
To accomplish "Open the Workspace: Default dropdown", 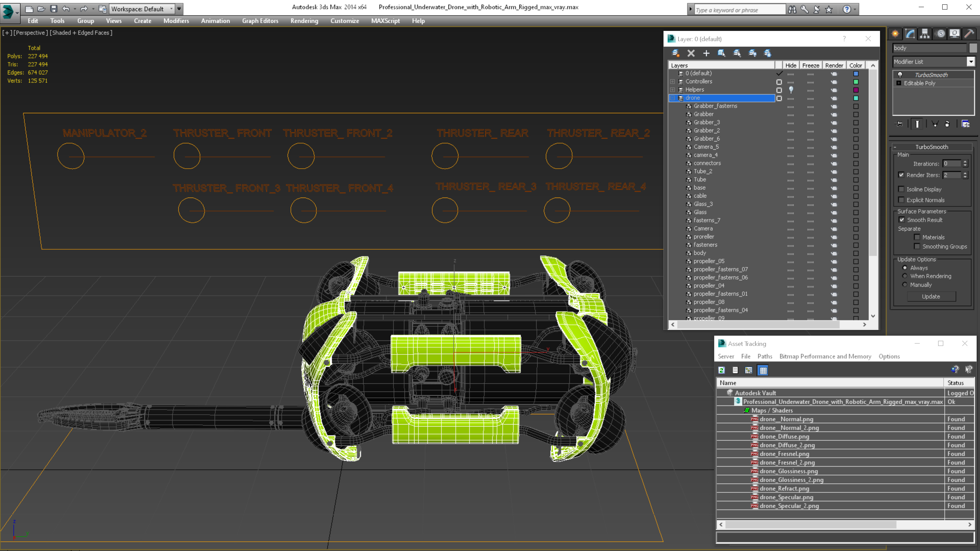I will tap(142, 9).
